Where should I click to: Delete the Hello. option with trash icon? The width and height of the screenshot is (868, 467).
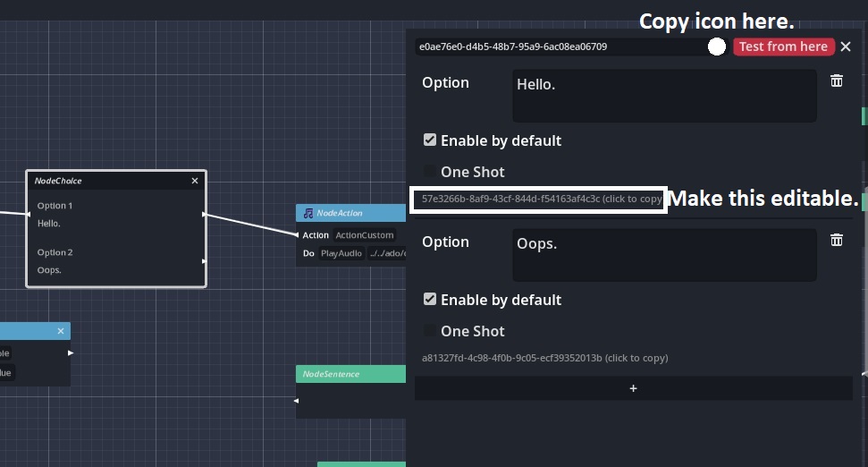tap(837, 81)
